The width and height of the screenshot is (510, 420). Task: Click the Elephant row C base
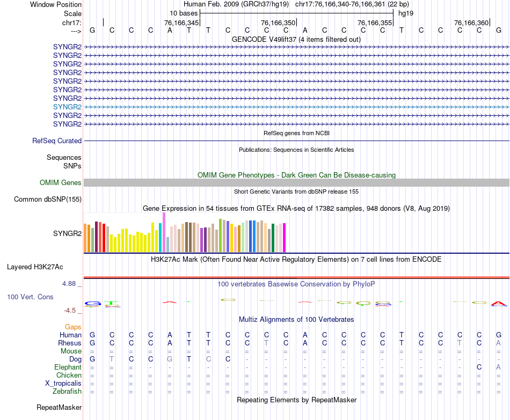479,367
